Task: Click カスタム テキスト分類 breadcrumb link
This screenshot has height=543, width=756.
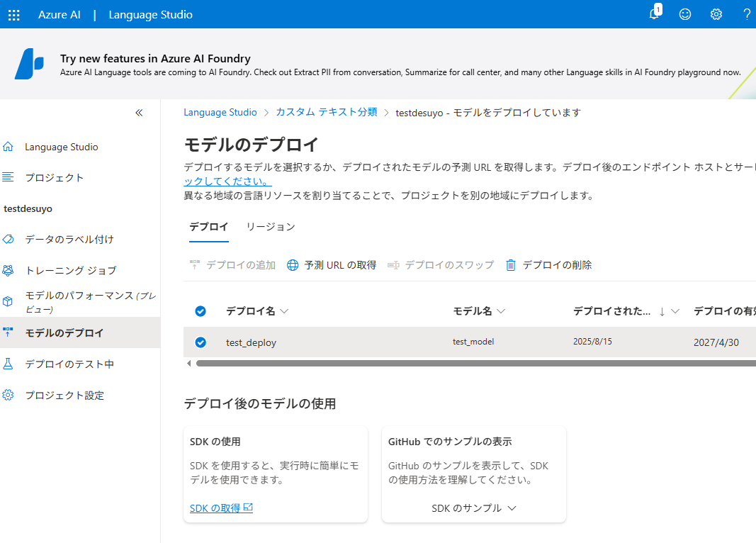Action: click(x=327, y=113)
